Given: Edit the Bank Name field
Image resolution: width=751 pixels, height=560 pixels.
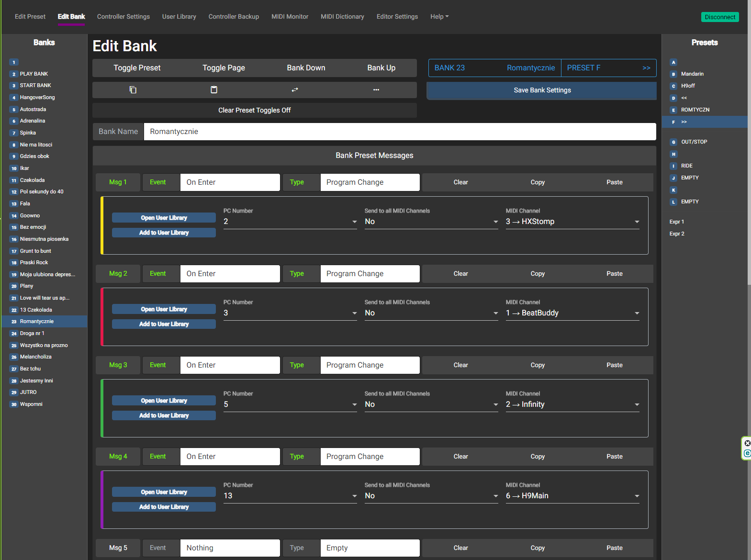Looking at the screenshot, I should pos(400,132).
